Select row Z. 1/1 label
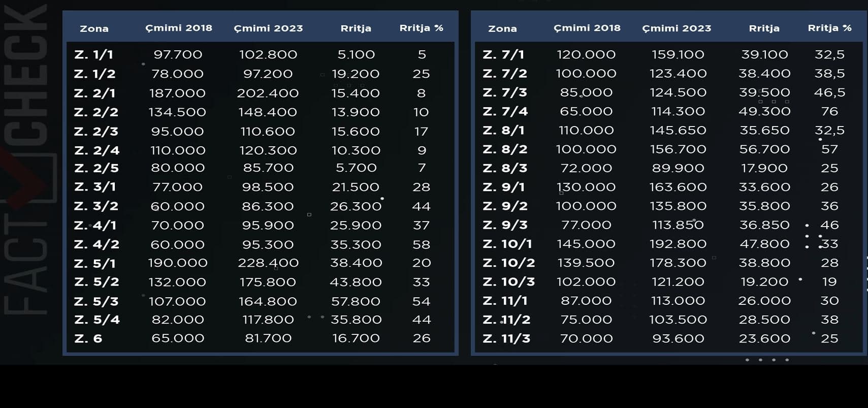This screenshot has width=868, height=408. (93, 54)
